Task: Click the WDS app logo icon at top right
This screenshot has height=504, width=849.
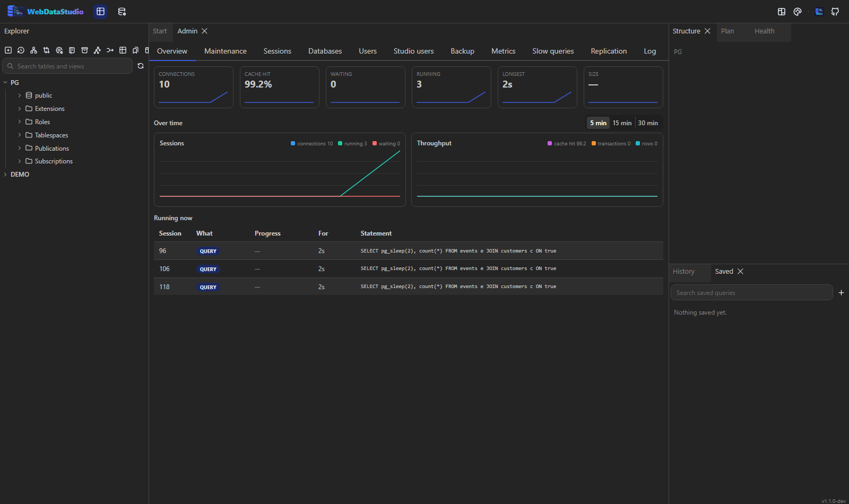Action: 819,12
